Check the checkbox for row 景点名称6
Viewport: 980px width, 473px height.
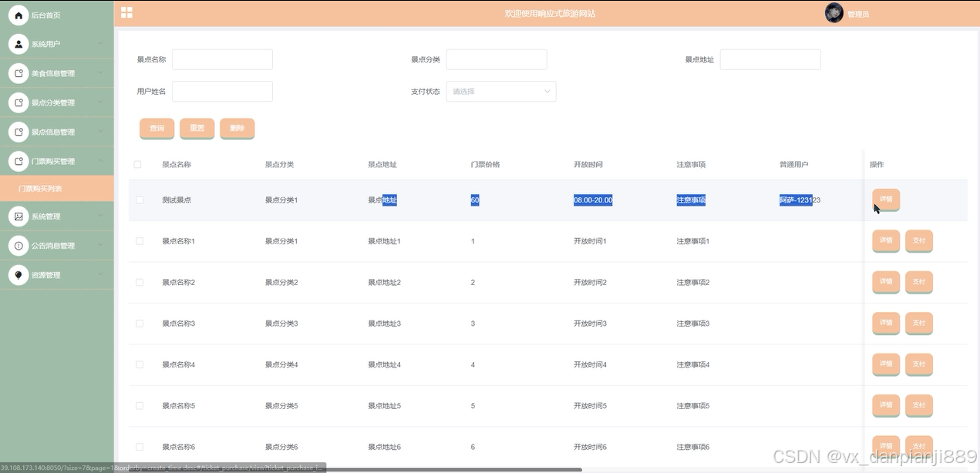pos(140,447)
